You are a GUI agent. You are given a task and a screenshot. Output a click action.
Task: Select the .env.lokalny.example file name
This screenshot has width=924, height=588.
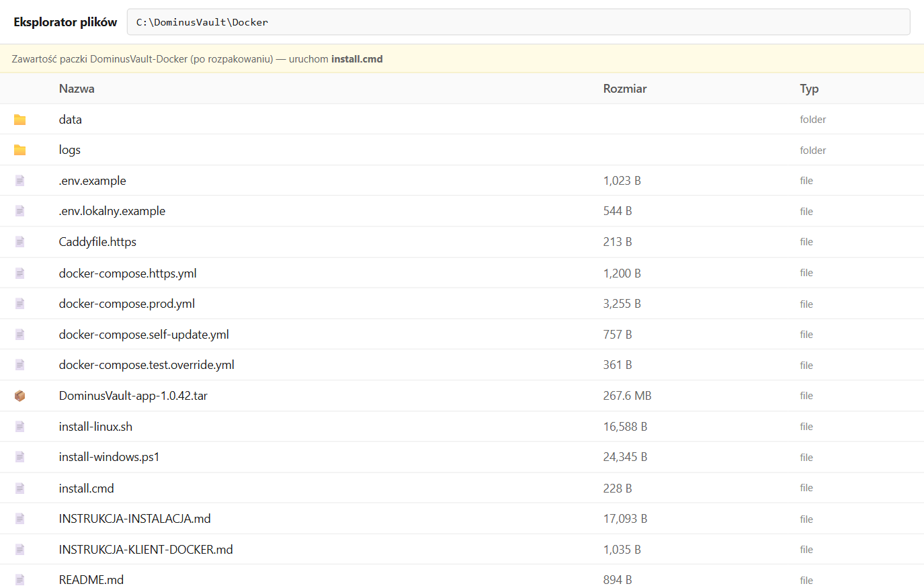[x=112, y=211]
